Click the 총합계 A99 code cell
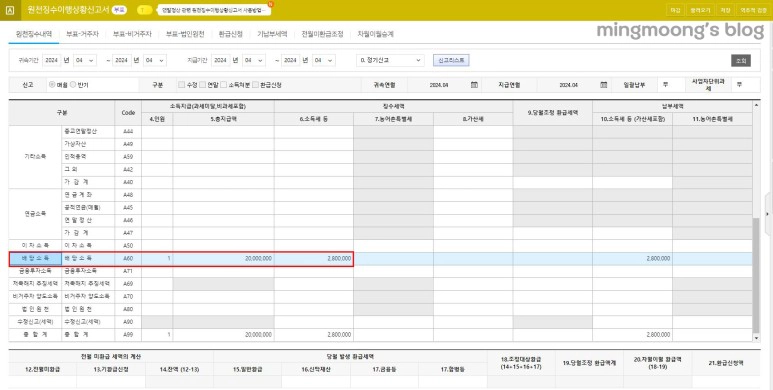Viewport: 773px width, 390px height. [128, 335]
